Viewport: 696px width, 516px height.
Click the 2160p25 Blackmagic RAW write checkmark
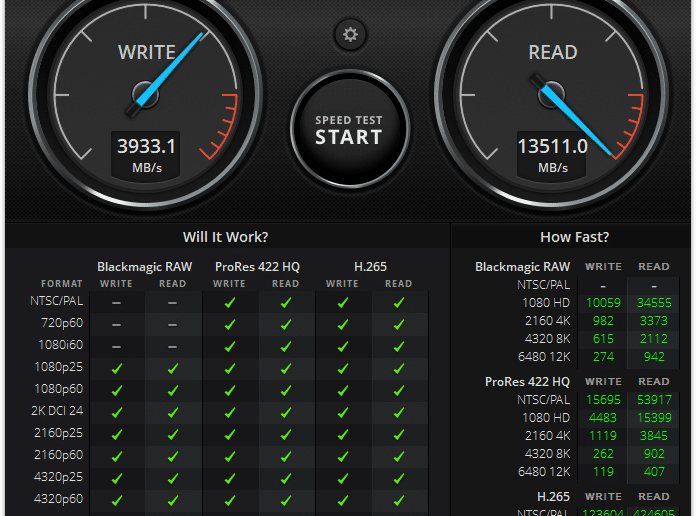point(117,435)
